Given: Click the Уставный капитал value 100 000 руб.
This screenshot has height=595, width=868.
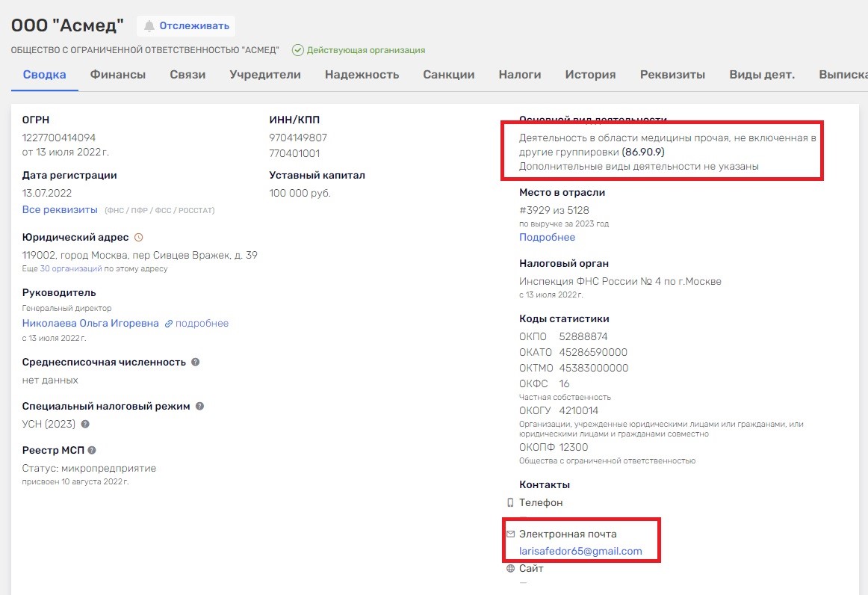Looking at the screenshot, I should pos(300,194).
